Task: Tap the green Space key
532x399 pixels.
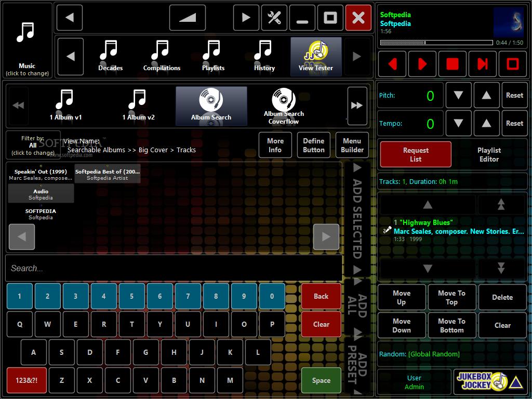Action: [x=321, y=380]
